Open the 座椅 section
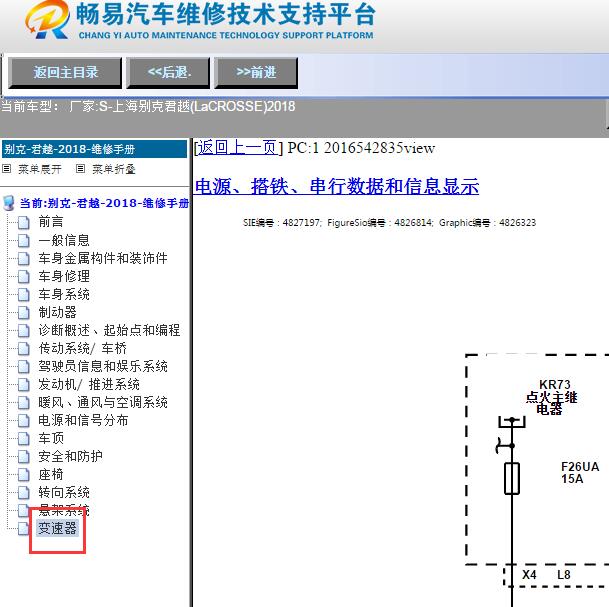 tap(50, 475)
